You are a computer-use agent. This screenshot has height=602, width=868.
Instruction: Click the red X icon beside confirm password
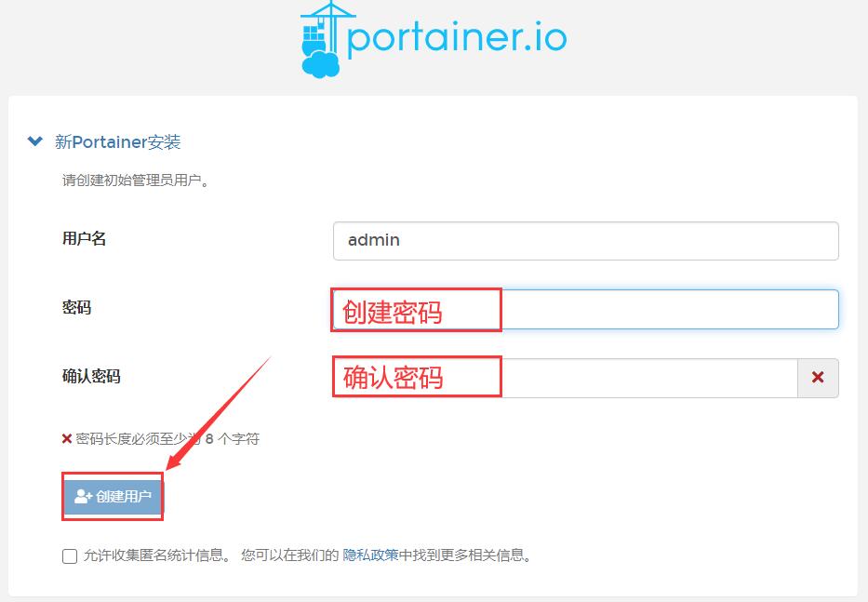click(818, 378)
